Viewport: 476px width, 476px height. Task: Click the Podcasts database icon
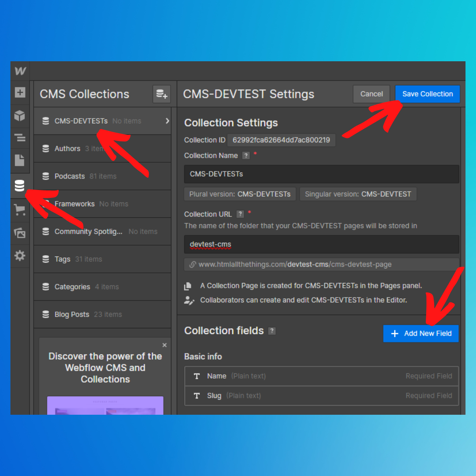pyautogui.click(x=45, y=176)
